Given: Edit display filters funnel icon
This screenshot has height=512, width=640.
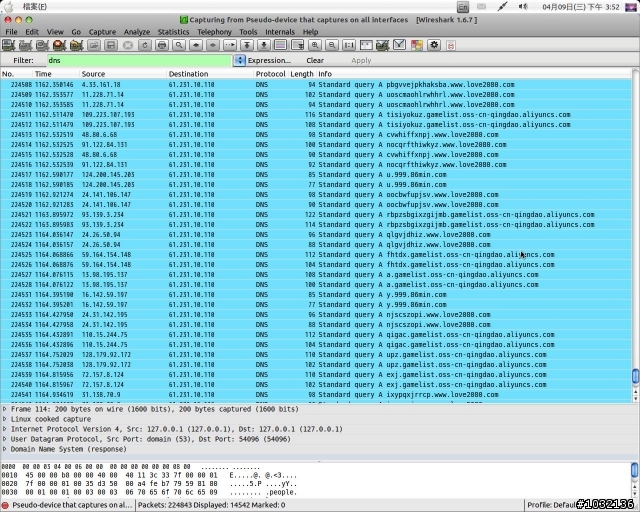Looking at the screenshot, I should [400, 45].
